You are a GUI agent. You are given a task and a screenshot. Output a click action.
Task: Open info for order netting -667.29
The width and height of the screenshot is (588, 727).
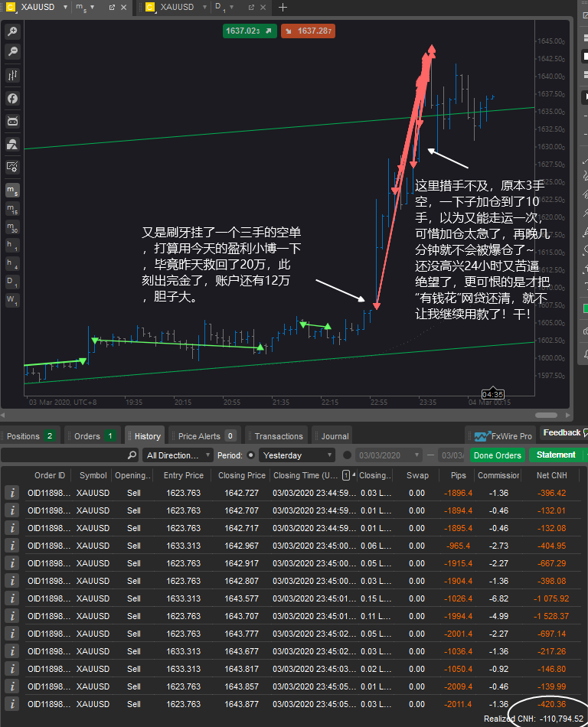click(12, 563)
